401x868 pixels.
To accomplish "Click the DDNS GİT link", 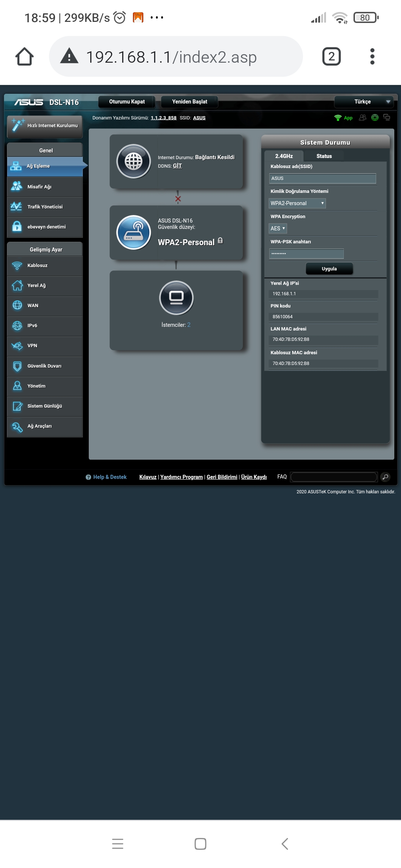I will click(x=177, y=166).
